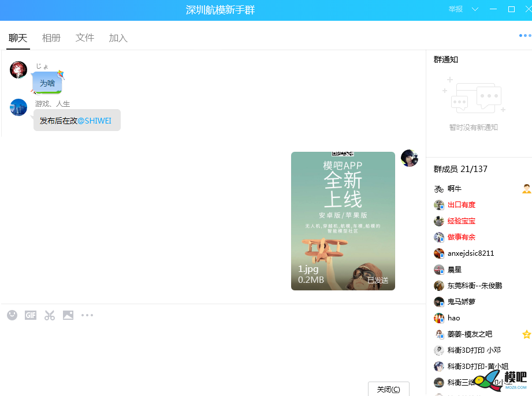Select member 出口有度

point(462,205)
